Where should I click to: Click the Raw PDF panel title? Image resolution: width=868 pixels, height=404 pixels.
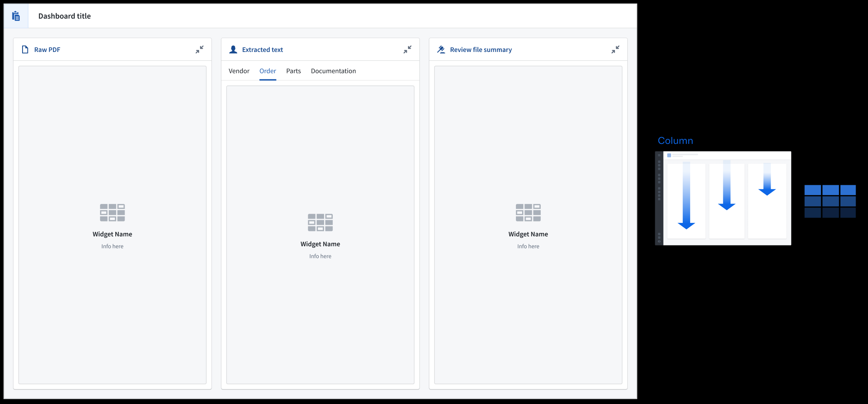click(47, 50)
